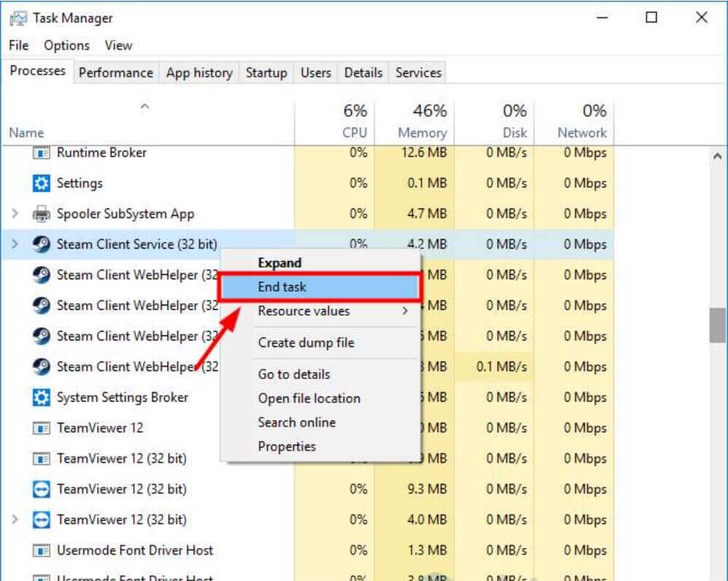Open the View menu
The image size is (728, 581).
click(118, 45)
